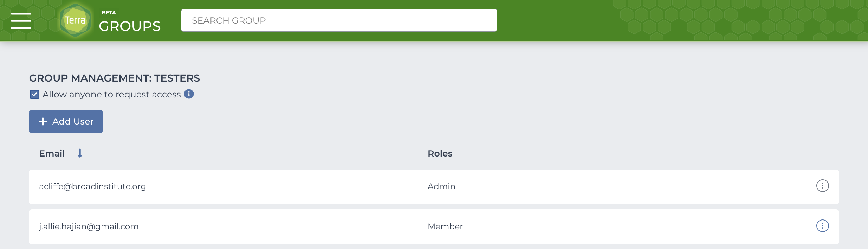
Task: Sort the table by the Email column header
Action: tap(52, 153)
